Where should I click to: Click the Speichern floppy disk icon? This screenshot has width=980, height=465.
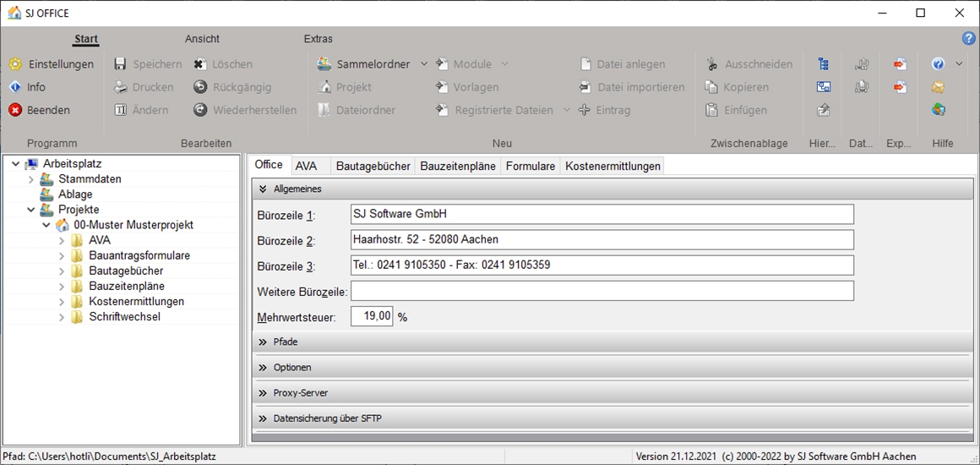(x=121, y=64)
